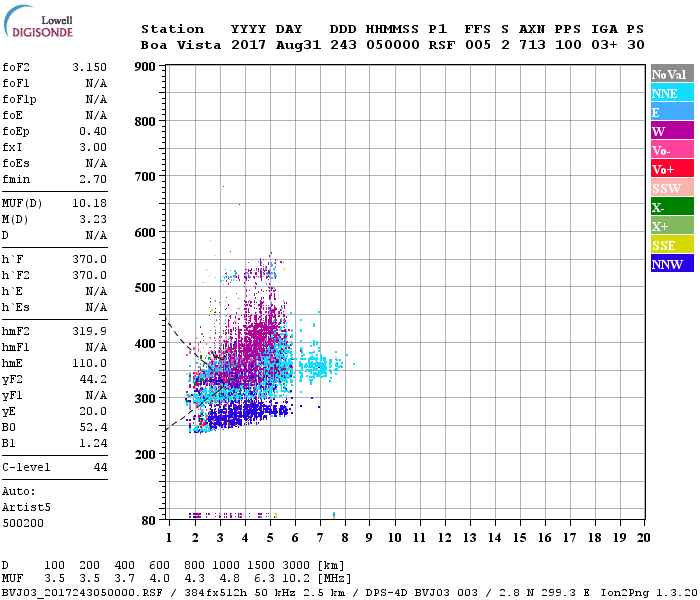Select the E blue legend swatch
700x600 pixels.
click(672, 112)
